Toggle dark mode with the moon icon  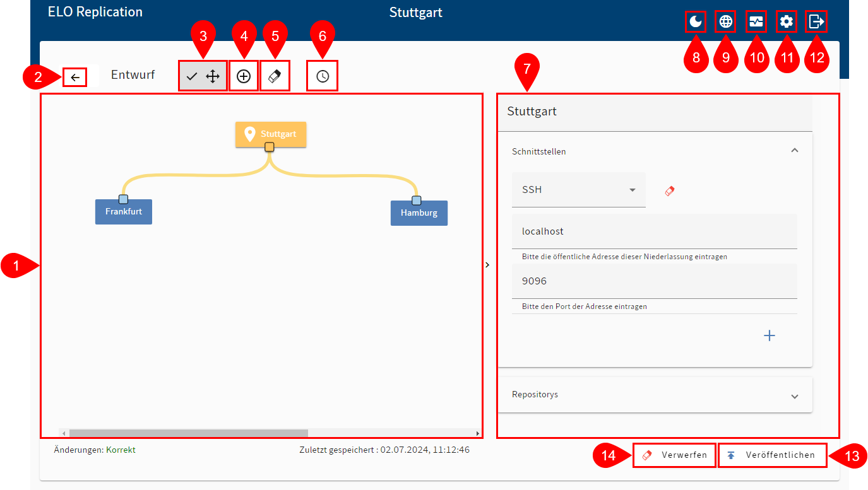coord(696,22)
